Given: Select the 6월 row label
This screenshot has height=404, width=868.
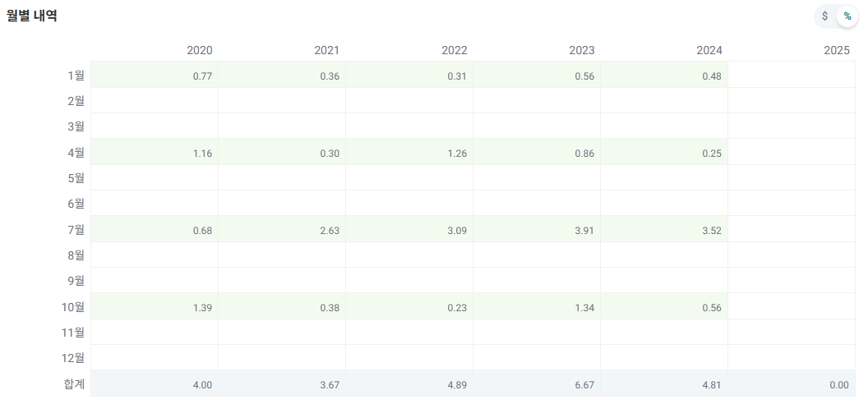Looking at the screenshot, I should pos(76,204).
